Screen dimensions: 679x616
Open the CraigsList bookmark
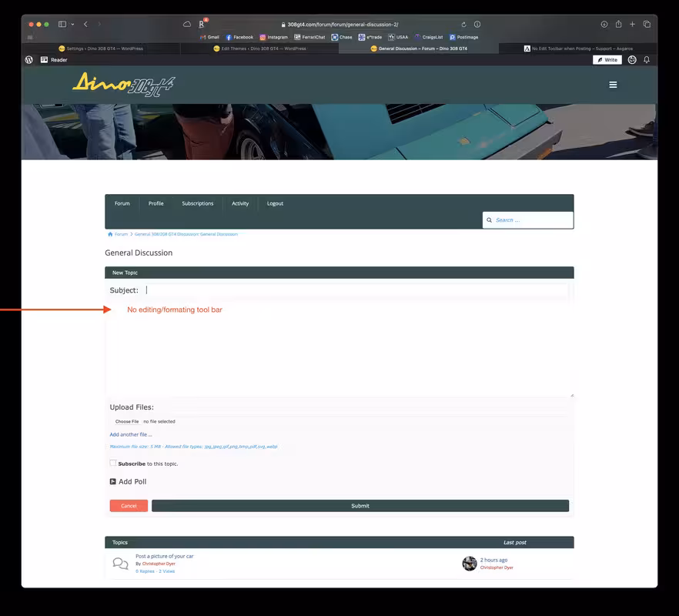(429, 37)
